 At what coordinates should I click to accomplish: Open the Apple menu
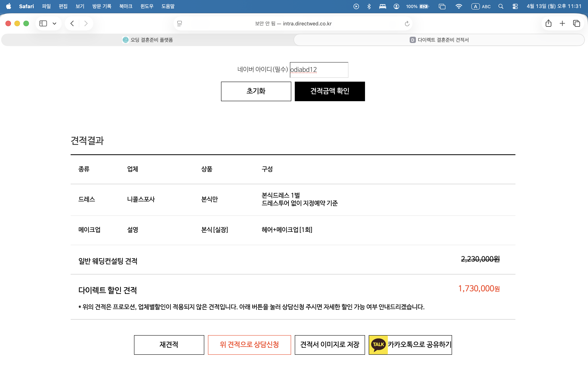pos(9,6)
